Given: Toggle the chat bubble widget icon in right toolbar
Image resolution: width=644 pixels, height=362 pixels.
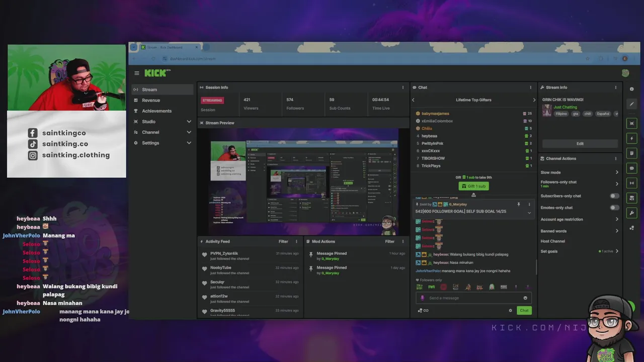Looking at the screenshot, I should (632, 168).
